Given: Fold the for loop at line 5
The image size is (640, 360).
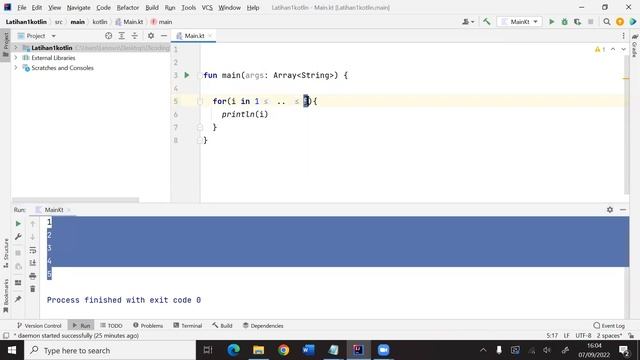Looking at the screenshot, I should (200, 101).
